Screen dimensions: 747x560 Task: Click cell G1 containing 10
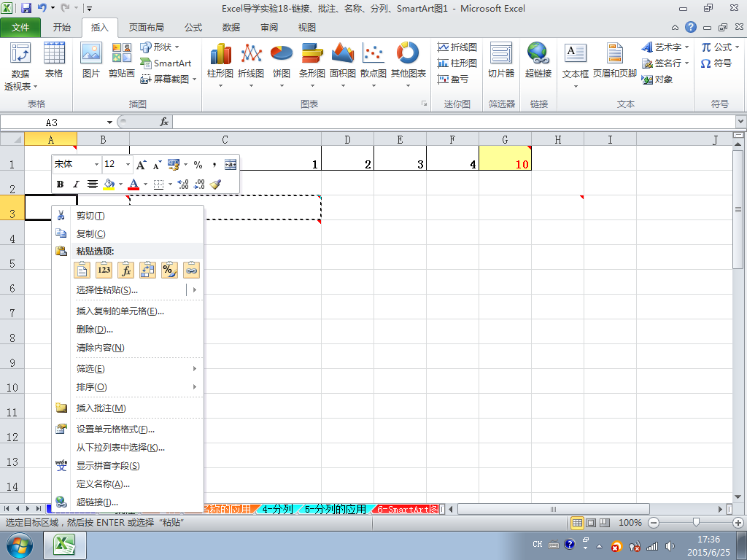(x=505, y=158)
